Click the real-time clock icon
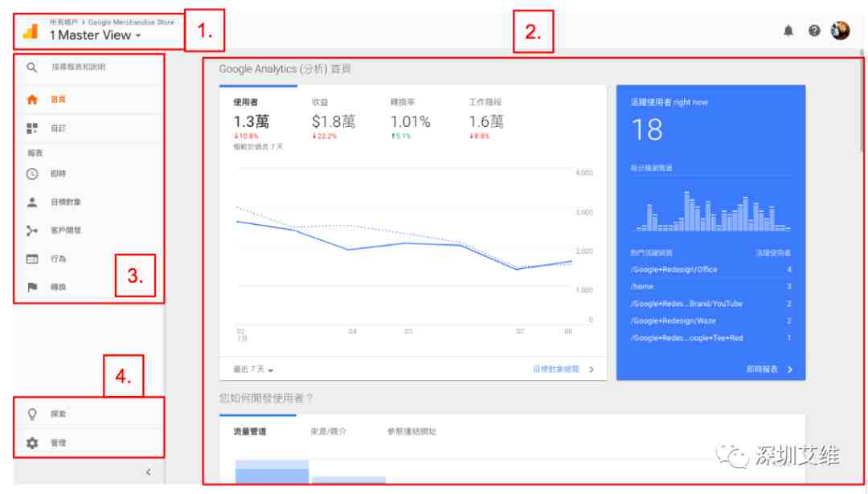Viewport: 868px width, 494px height. point(32,174)
